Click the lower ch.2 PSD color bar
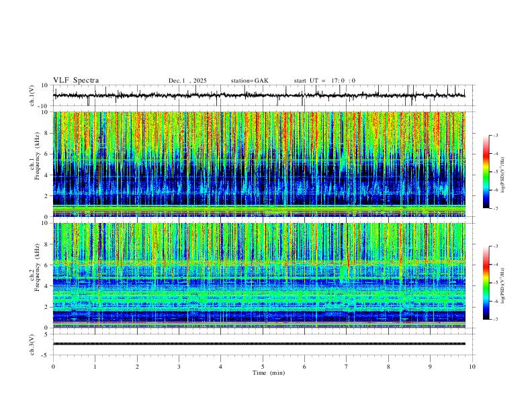This screenshot has width=532, height=411. click(486, 283)
